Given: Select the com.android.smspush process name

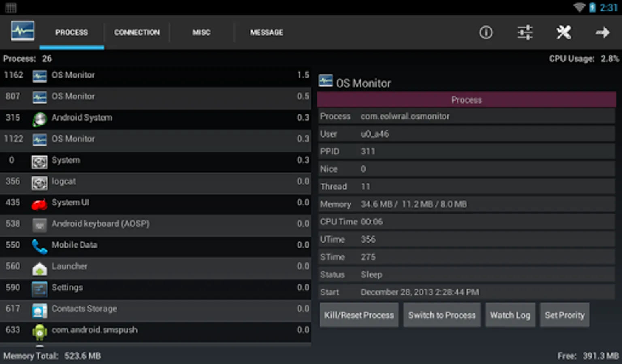Looking at the screenshot, I should (95, 330).
